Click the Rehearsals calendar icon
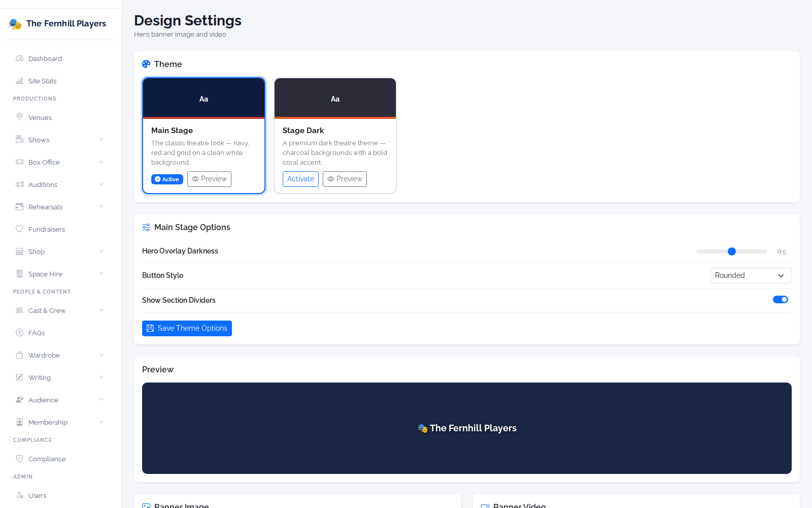 19,207
